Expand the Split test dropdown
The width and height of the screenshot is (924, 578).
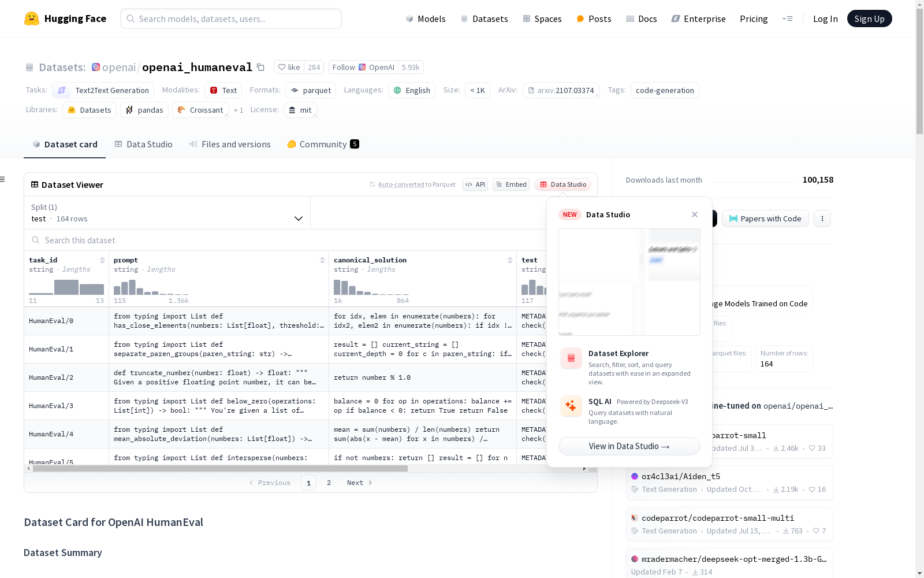(167, 213)
